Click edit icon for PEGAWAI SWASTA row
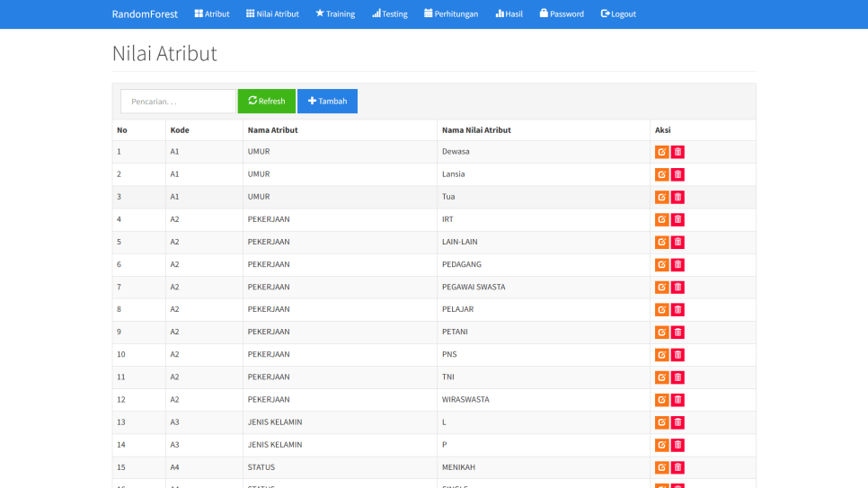 coord(661,287)
